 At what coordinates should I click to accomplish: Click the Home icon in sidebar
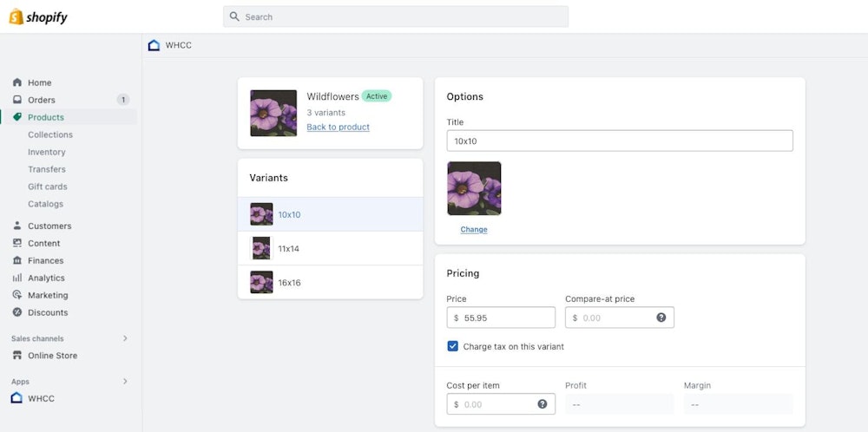(x=17, y=82)
